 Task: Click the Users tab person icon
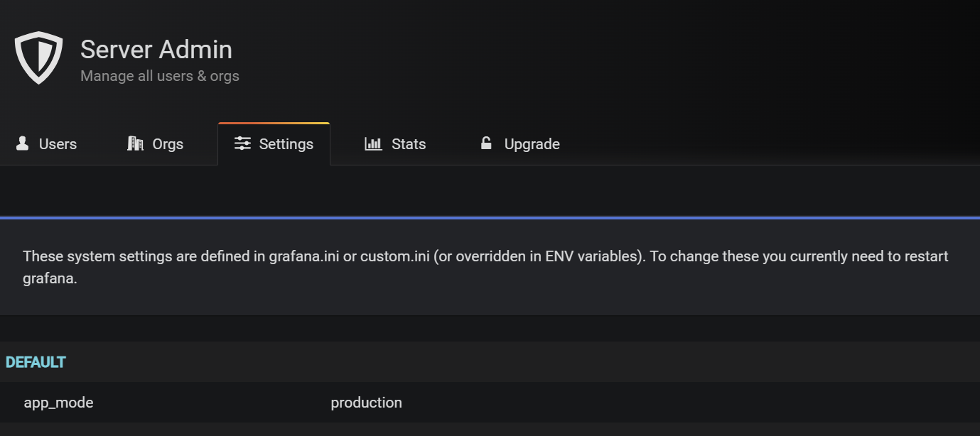(23, 143)
